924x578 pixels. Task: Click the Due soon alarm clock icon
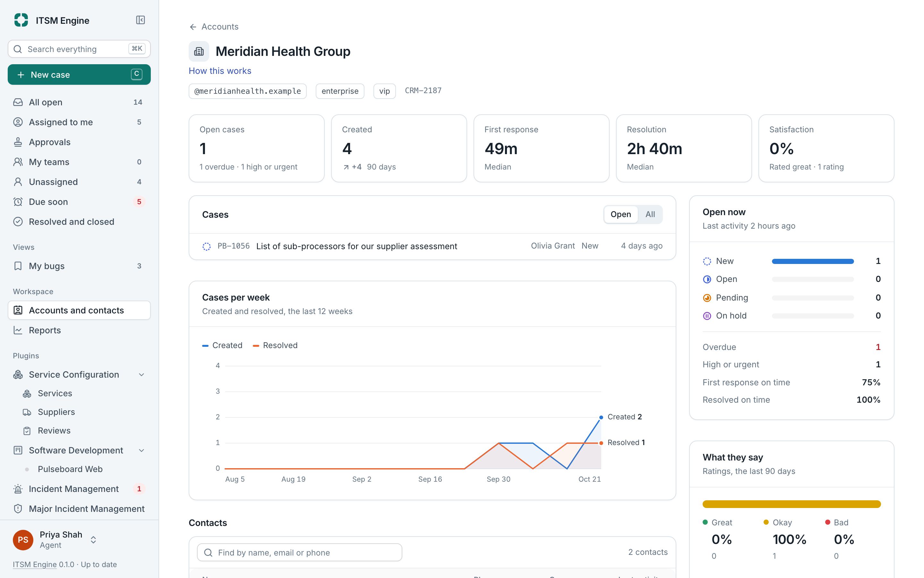click(x=18, y=201)
